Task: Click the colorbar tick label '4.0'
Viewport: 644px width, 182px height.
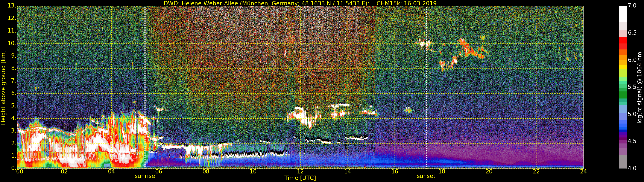Action: [x=632, y=168]
